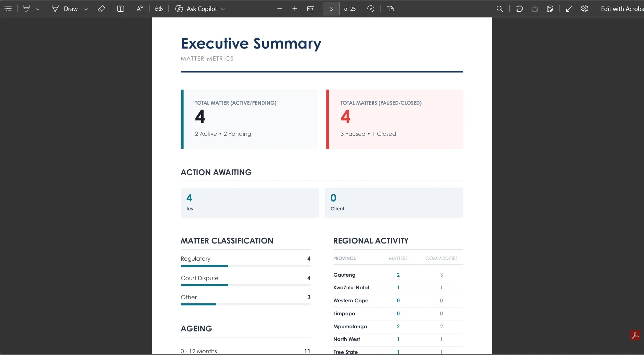644x355 pixels.
Task: Open the Find search icon
Action: pyautogui.click(x=500, y=9)
